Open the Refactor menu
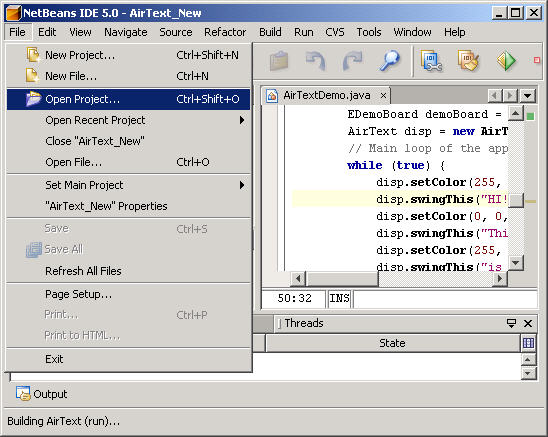 point(225,32)
